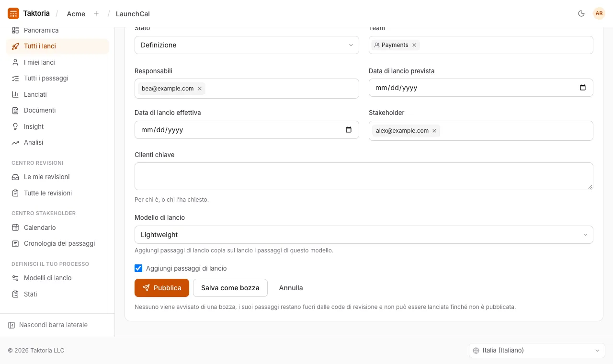Image resolution: width=613 pixels, height=364 pixels.
Task: Go to Insight page
Action: [x=57, y=126]
